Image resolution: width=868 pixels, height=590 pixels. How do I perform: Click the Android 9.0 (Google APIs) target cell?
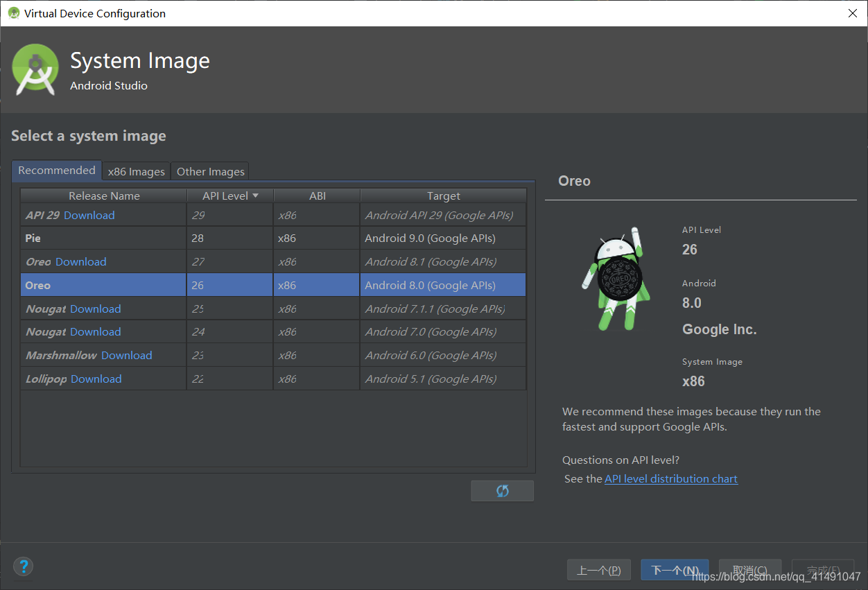443,238
